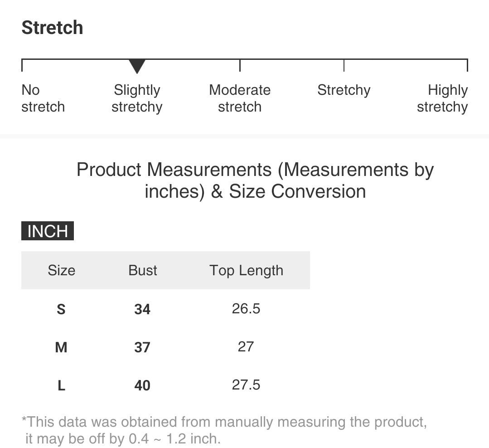The image size is (489, 448).
Task: Click the 'Moderate stretch' scale label
Action: 240,98
